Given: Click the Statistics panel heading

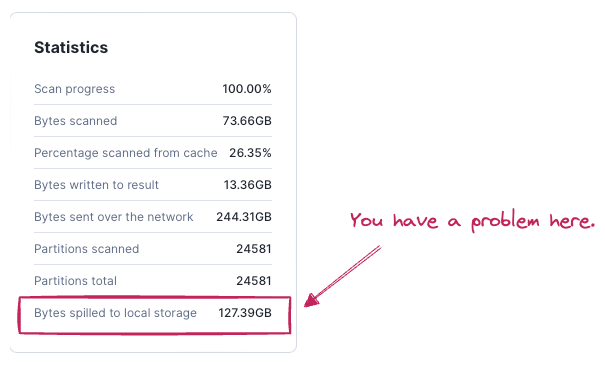Looking at the screenshot, I should (71, 47).
